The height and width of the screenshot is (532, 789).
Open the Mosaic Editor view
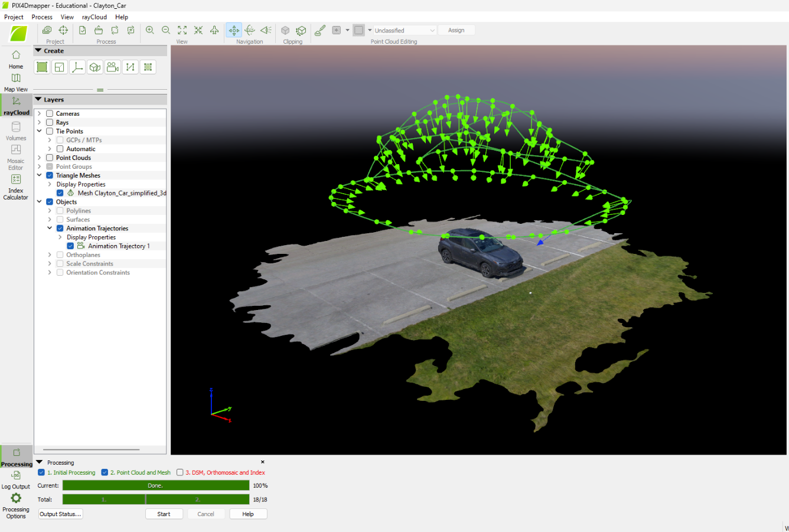click(16, 155)
